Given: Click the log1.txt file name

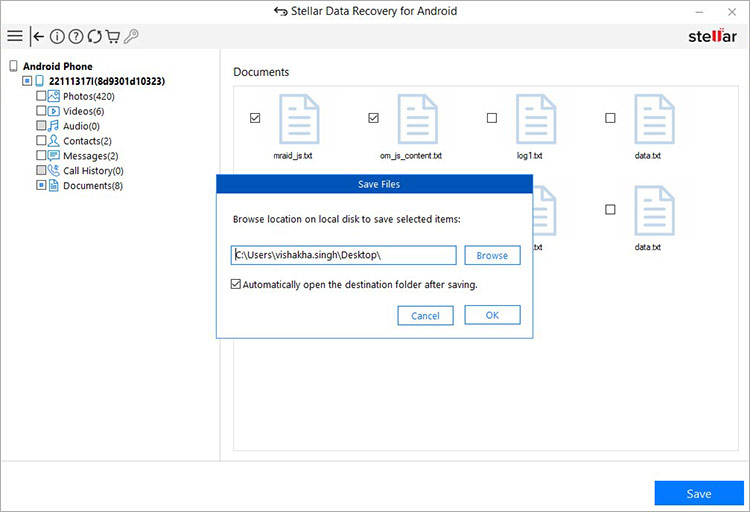Looking at the screenshot, I should [x=529, y=156].
